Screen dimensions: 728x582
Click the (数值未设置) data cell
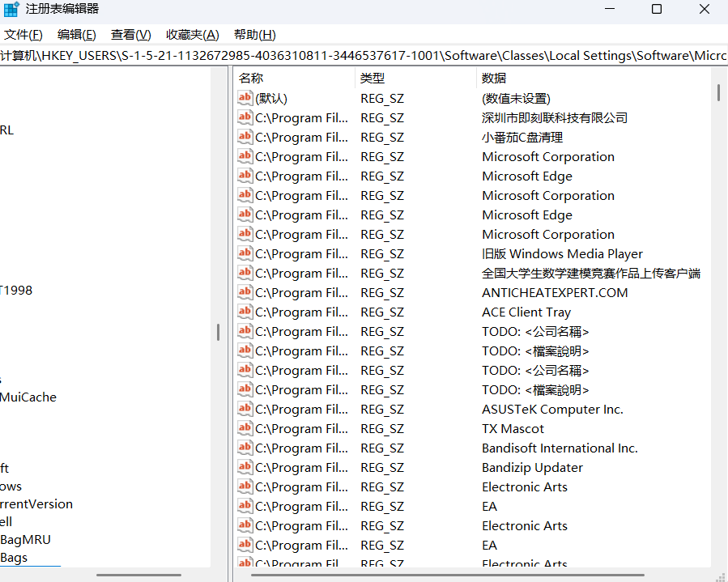tap(516, 99)
